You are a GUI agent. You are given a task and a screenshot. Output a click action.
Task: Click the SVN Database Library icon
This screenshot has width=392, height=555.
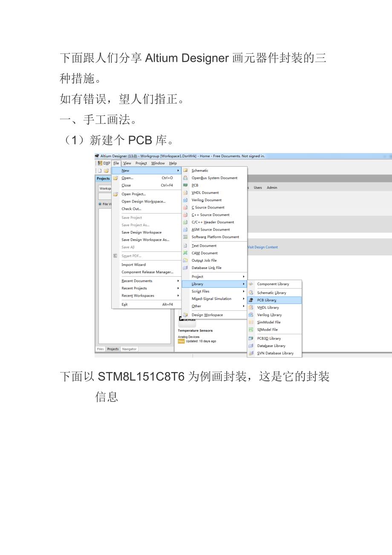(x=251, y=353)
